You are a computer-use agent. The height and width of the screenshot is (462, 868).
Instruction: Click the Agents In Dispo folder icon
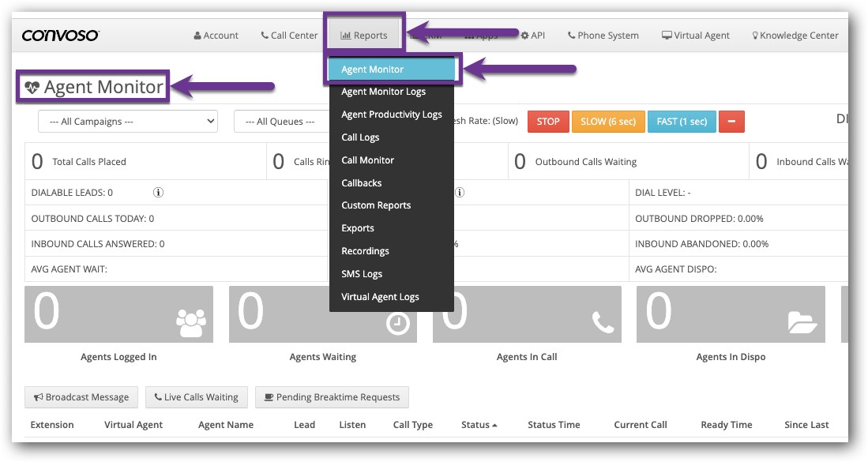(803, 322)
